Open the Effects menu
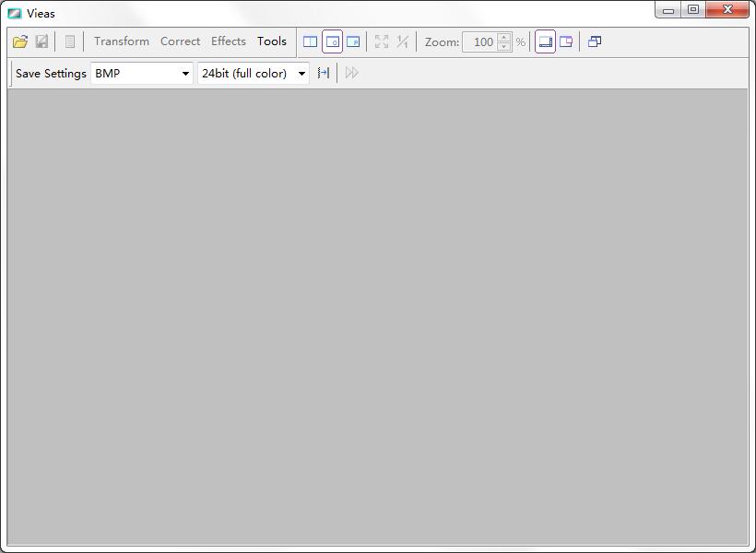756x553 pixels. pos(229,41)
